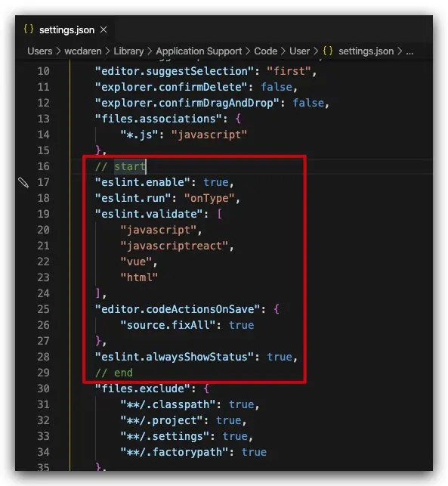This screenshot has height=486, width=448.
Task: Click the pencil icon beside line 17
Action: pyautogui.click(x=23, y=182)
